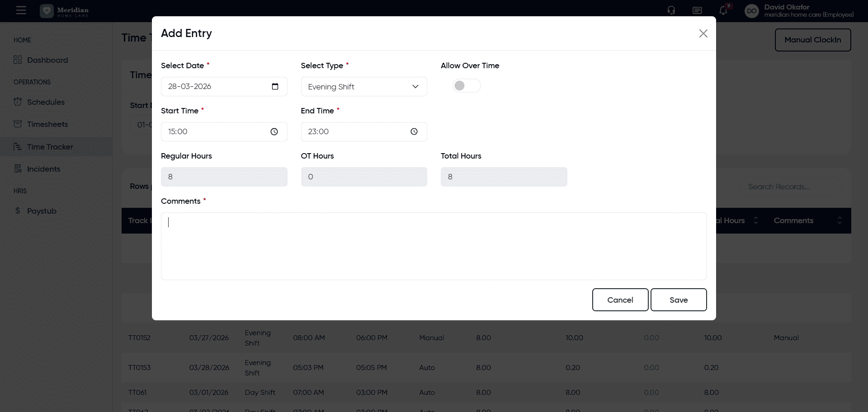
Task: Click the Manual ClockIn button
Action: coord(812,40)
